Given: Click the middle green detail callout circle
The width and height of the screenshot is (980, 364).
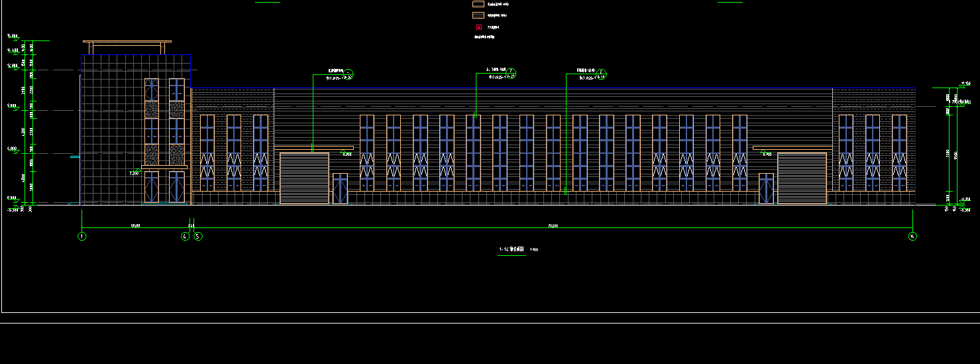Looking at the screenshot, I should coord(512,73).
